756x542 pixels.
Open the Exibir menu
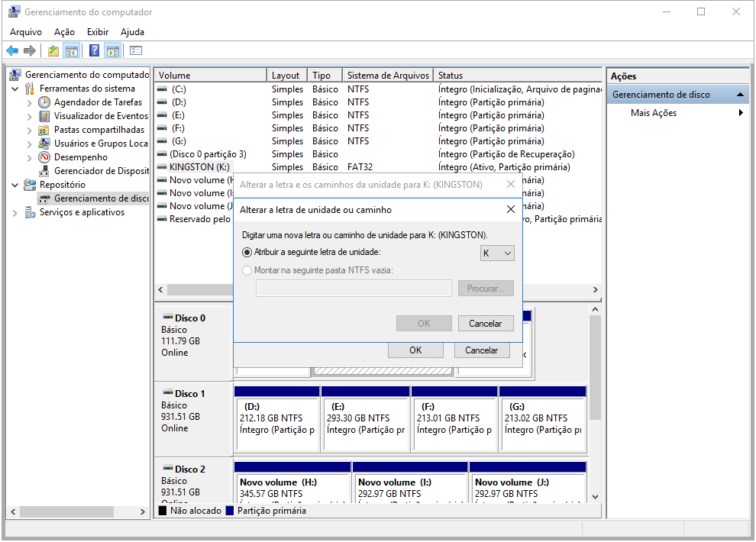[x=98, y=32]
